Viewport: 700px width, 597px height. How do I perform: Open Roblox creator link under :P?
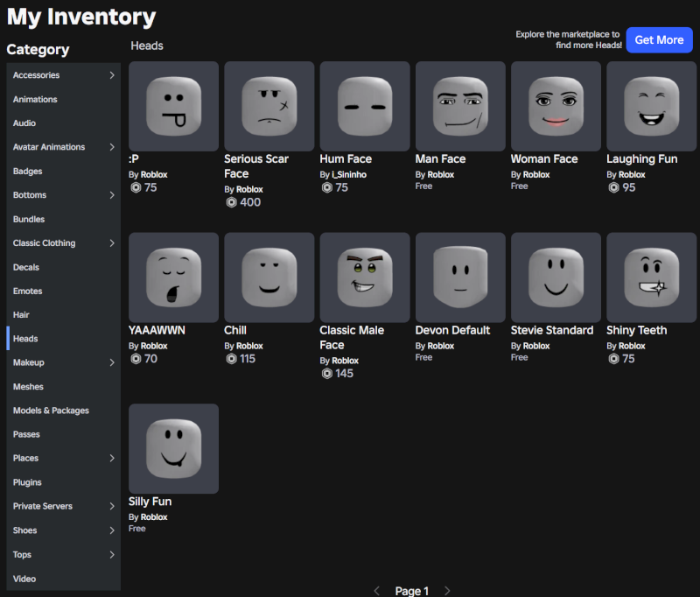pos(154,174)
